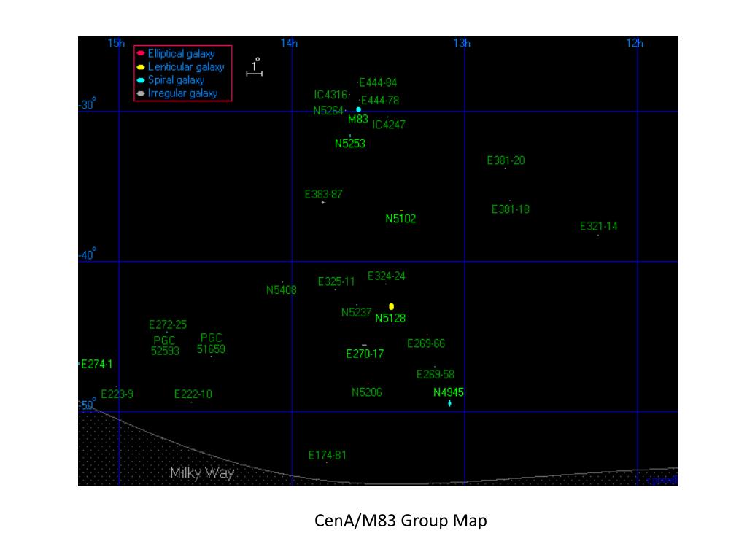Select the N5102 galaxy label
The height and width of the screenshot is (560, 747).
click(x=400, y=219)
